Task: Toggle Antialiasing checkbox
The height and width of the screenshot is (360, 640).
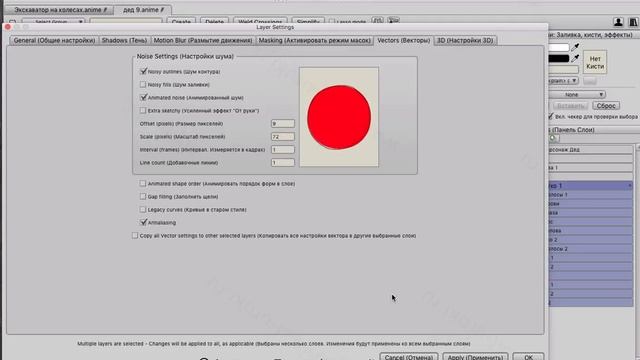Action: (x=143, y=222)
